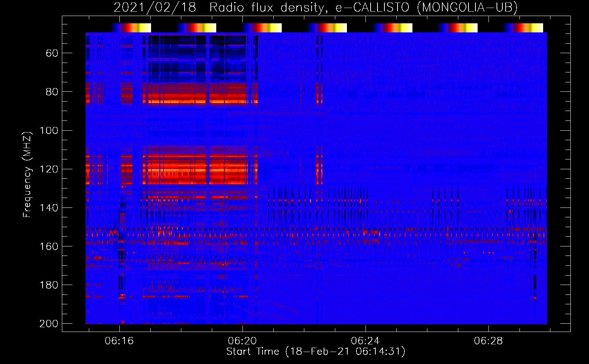Click the 140 MHz frequency tick label
Viewport: 589px width, 364px height.
[49, 208]
